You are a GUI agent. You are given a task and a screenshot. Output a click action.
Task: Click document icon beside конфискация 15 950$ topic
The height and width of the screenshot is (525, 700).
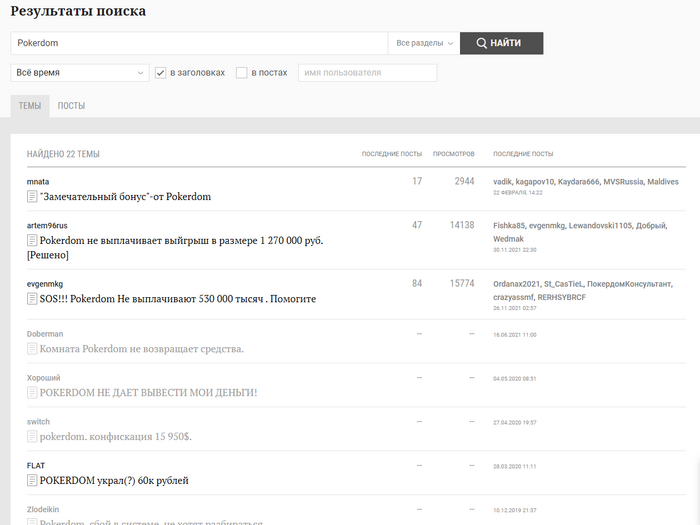[x=32, y=436]
